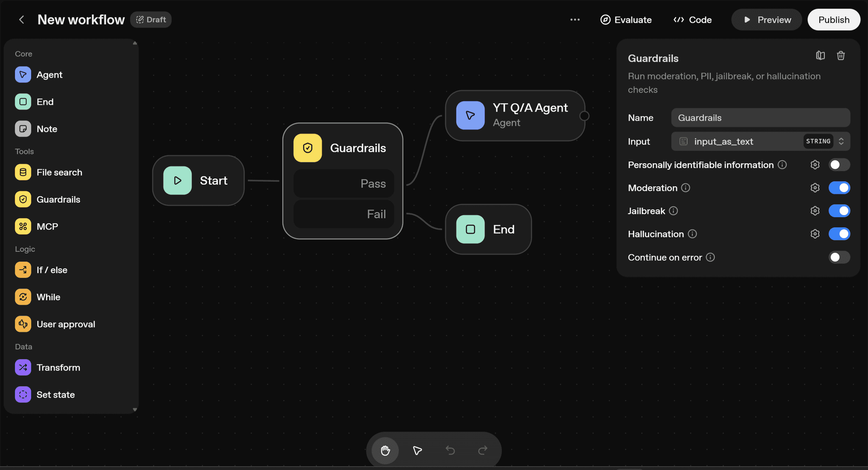Turn on Continue on error switch
868x470 pixels.
click(839, 257)
